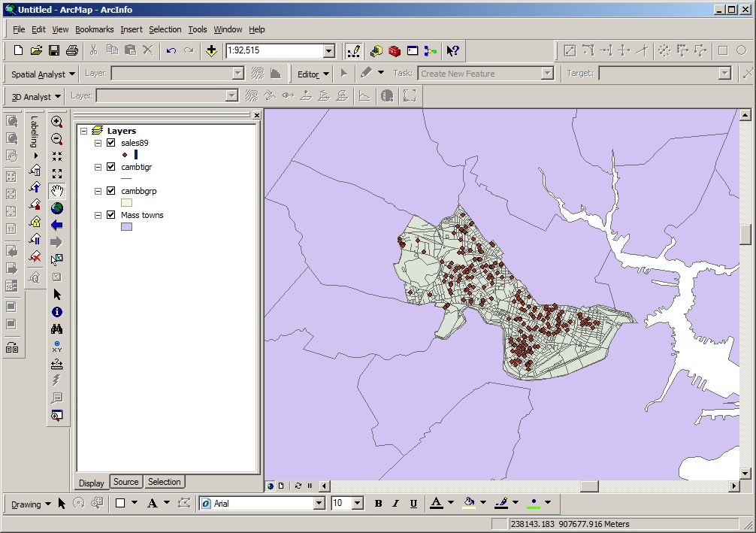This screenshot has height=533, width=756.
Task: Click the Full Extent globe icon
Action: pyautogui.click(x=57, y=208)
